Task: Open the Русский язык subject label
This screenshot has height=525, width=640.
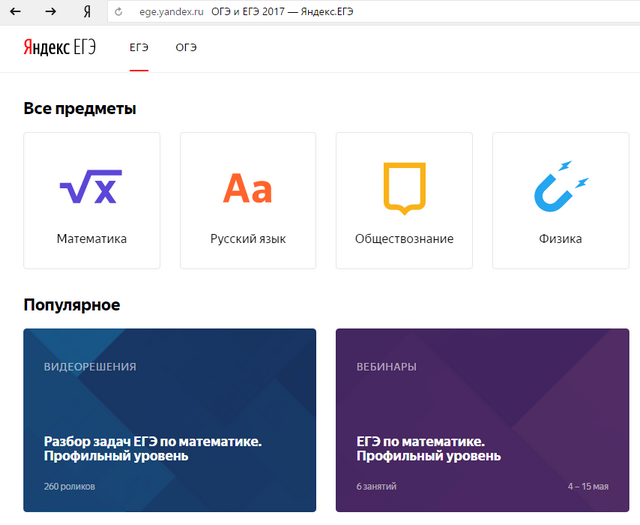Action: pos(248,239)
